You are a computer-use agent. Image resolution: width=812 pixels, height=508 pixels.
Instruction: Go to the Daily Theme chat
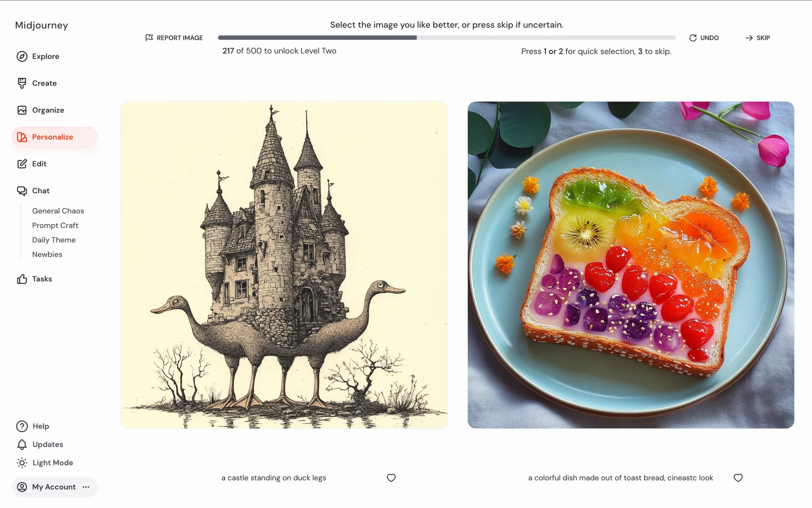pyautogui.click(x=54, y=240)
